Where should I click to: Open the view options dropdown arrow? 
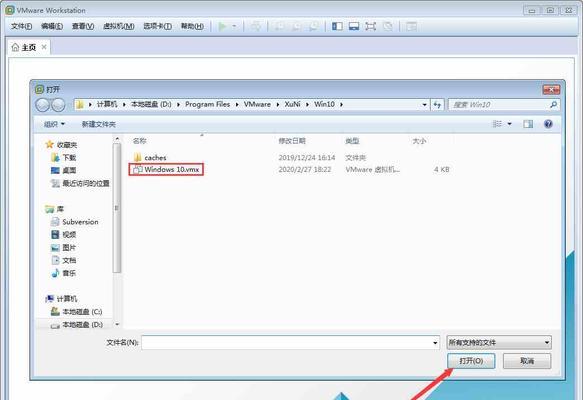[x=509, y=124]
